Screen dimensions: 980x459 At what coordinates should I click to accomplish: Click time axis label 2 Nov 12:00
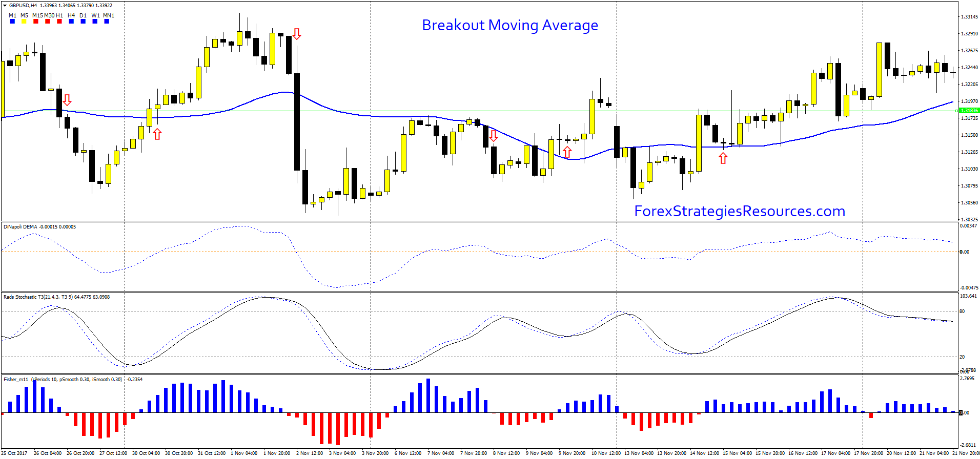310,453
